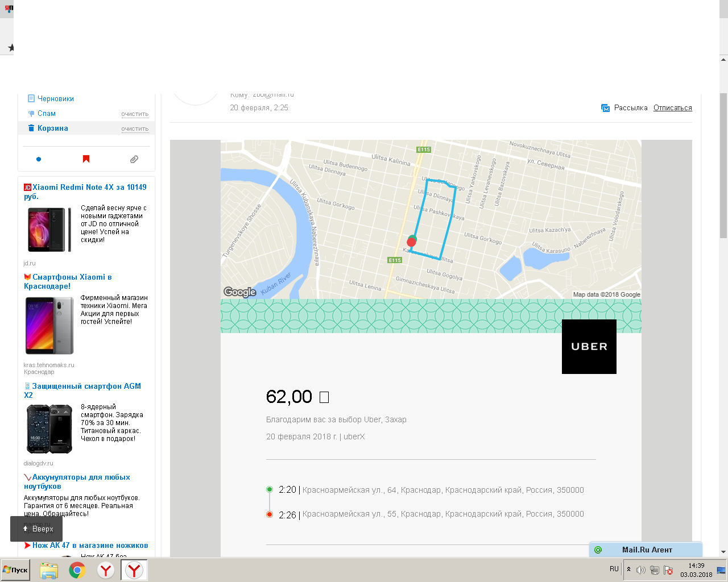Open the Mail.Ru Агент chat panel
This screenshot has height=582, width=728.
tap(646, 550)
